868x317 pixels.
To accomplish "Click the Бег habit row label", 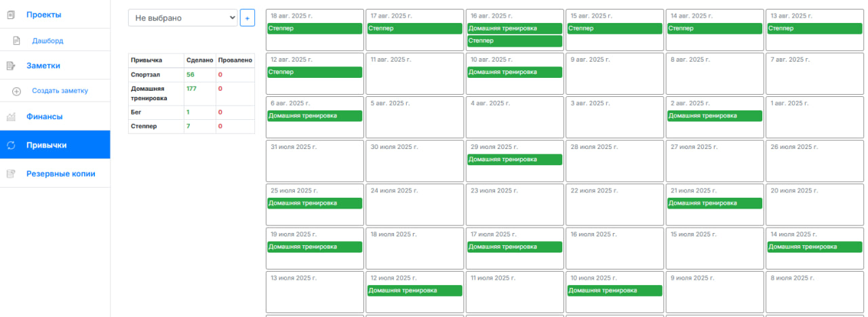I will [136, 112].
